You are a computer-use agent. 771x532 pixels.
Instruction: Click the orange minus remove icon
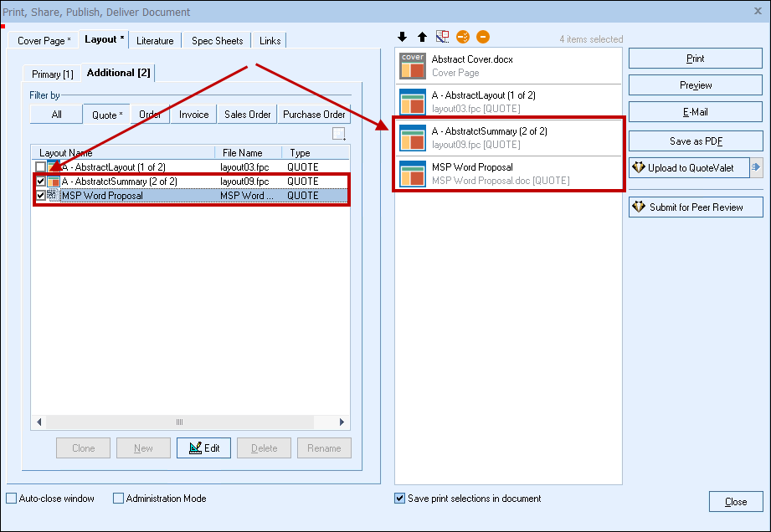point(483,38)
